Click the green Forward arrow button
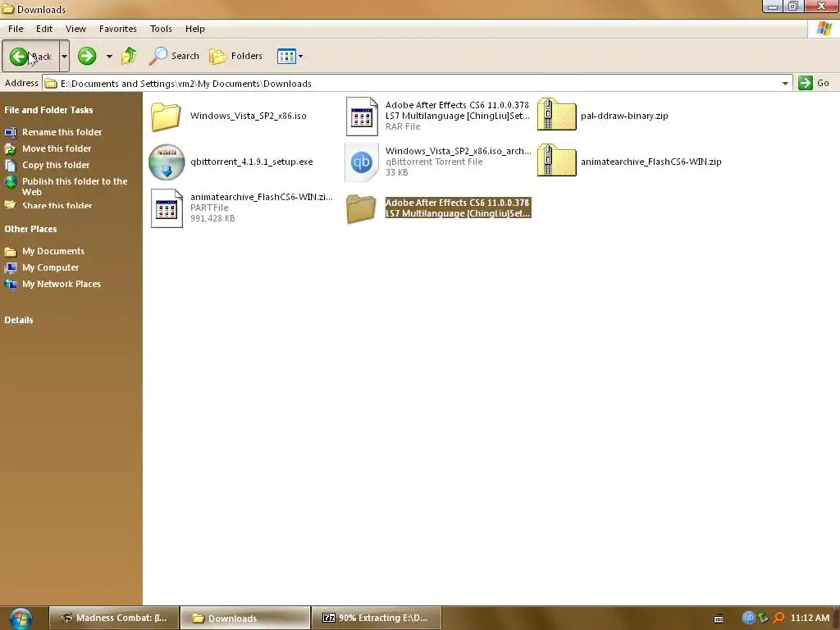The image size is (840, 630). coord(87,56)
